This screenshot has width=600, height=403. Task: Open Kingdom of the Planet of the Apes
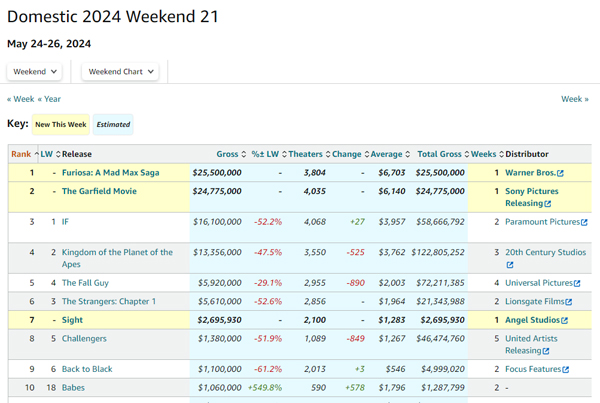click(117, 258)
